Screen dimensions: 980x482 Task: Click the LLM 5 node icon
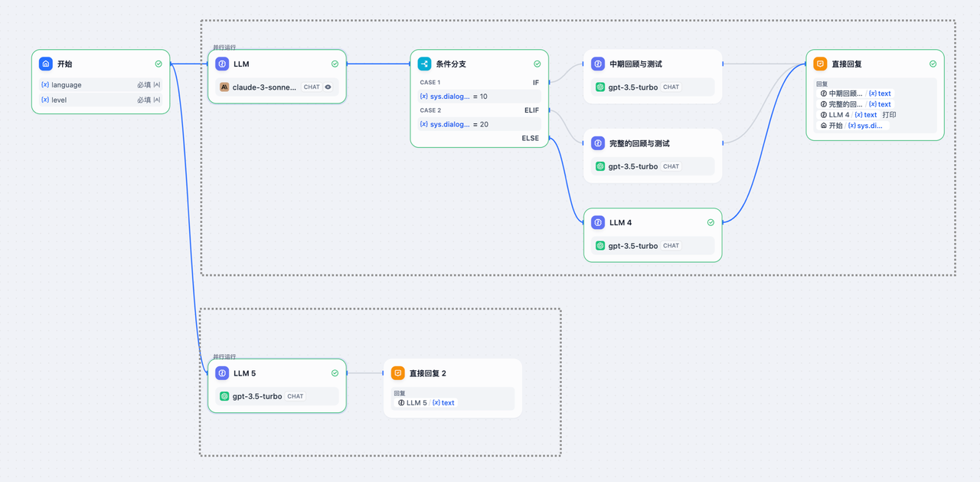click(x=222, y=373)
